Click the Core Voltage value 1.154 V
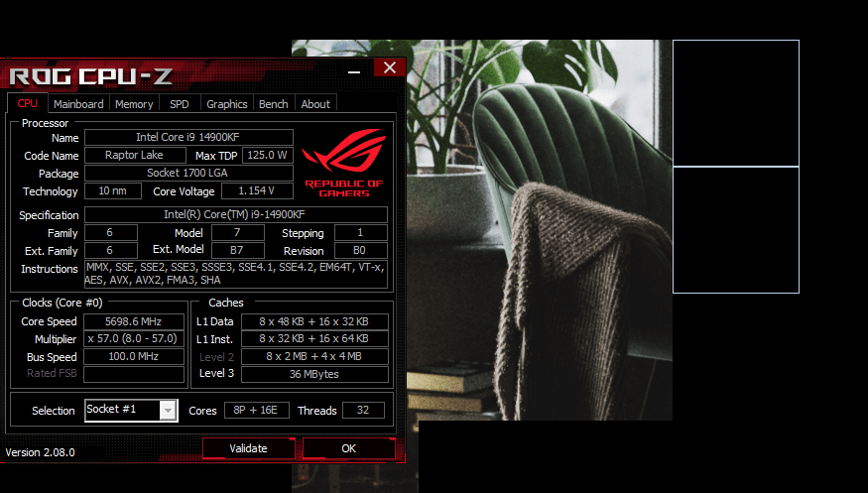This screenshot has height=493, width=868. (257, 190)
